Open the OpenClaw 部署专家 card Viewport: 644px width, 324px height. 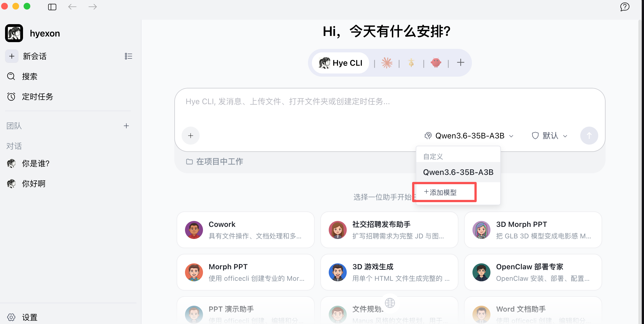533,272
